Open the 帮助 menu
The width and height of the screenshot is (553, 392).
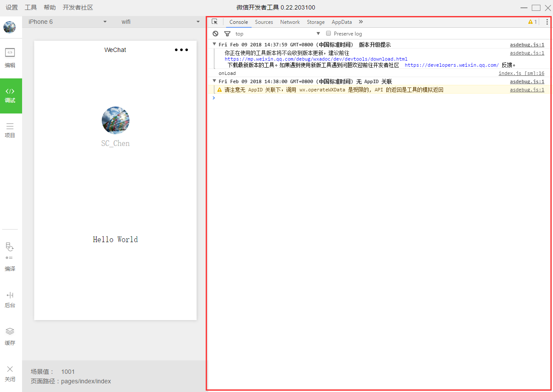click(50, 7)
